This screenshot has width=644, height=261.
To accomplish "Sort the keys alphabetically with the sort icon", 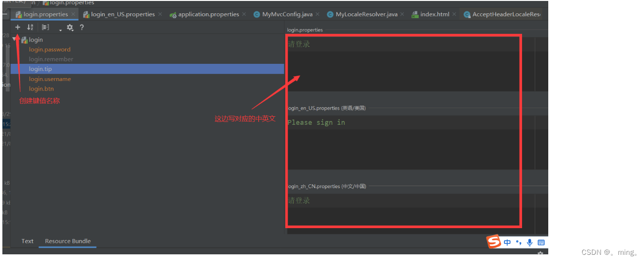I will (x=30, y=28).
